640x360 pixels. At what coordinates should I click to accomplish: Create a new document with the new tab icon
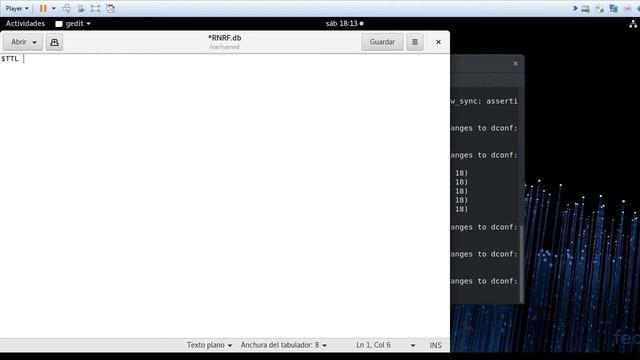pos(54,42)
